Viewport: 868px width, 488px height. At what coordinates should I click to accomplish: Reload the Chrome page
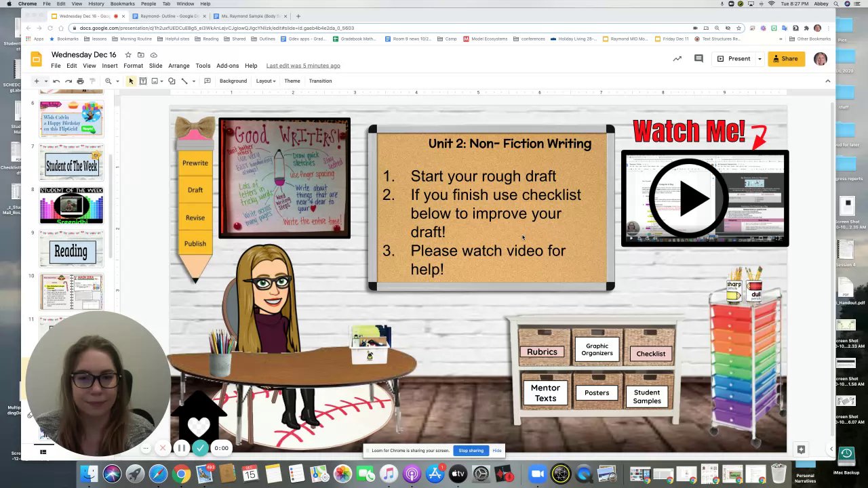[x=50, y=28]
